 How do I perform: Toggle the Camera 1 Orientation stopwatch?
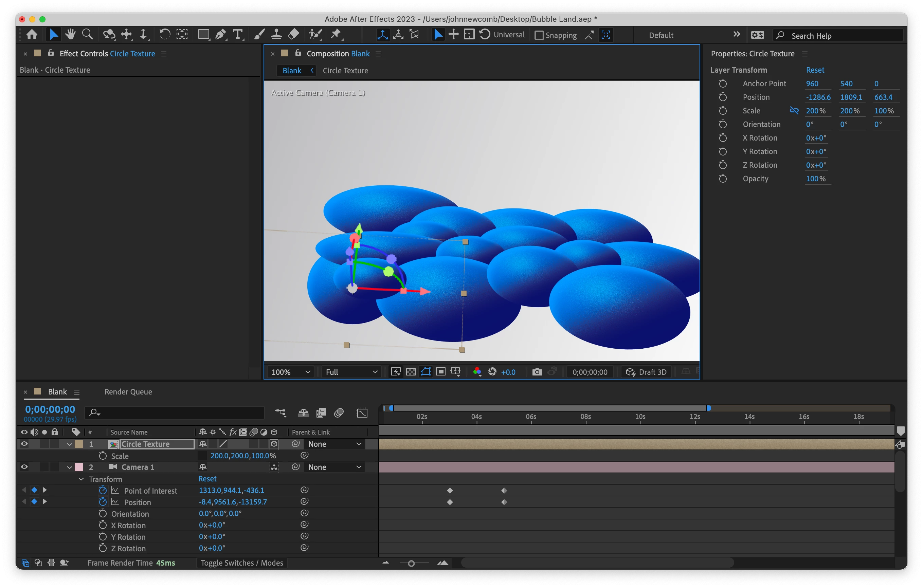tap(103, 514)
